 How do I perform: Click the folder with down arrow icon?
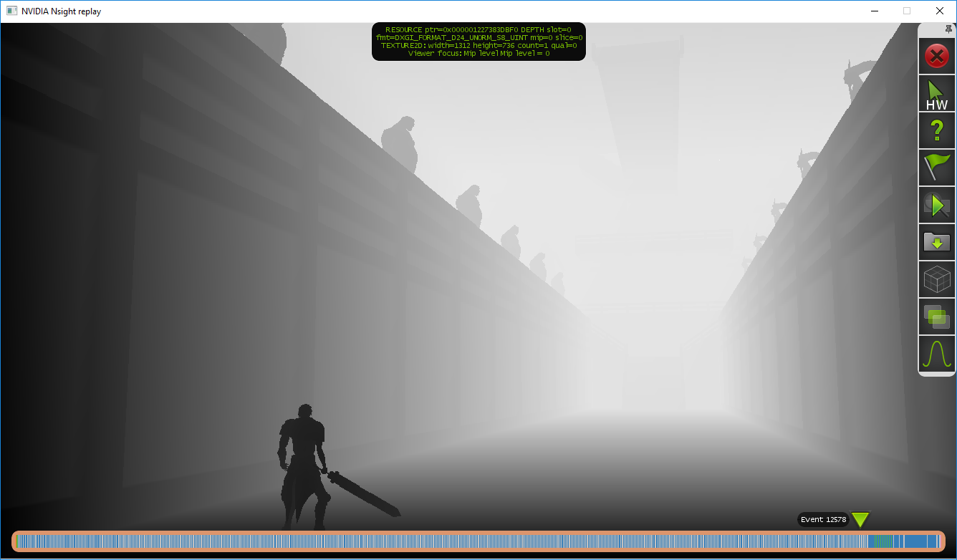pos(937,243)
